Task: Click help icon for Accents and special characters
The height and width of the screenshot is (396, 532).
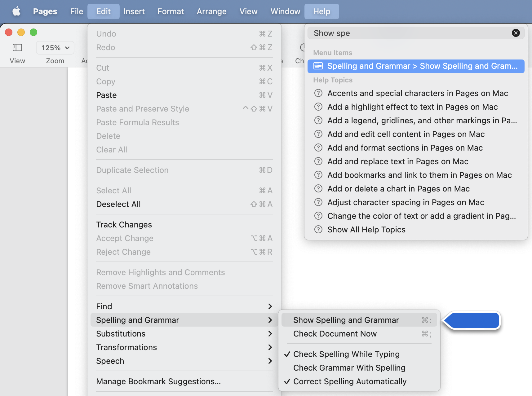Action: click(x=318, y=93)
